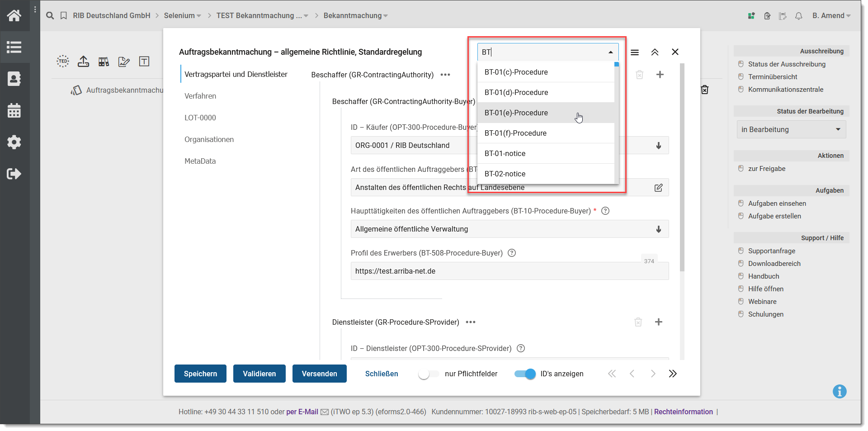Open the settings gear in the sidebar
868x431 pixels.
tap(14, 142)
